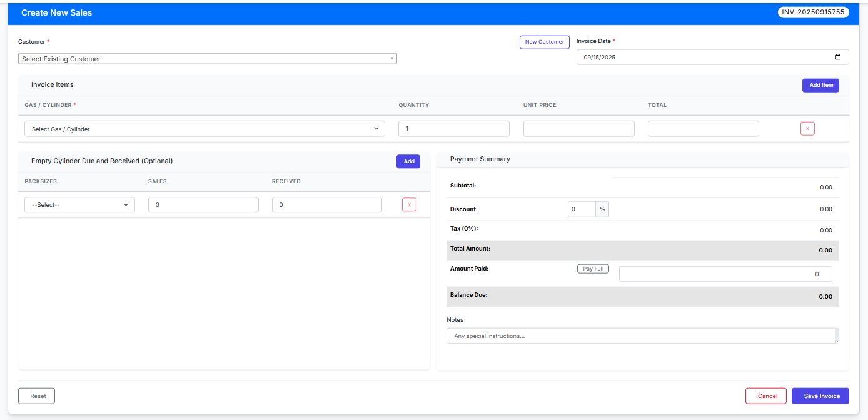This screenshot has width=868, height=420.
Task: Click the New Customer button
Action: coord(544,42)
